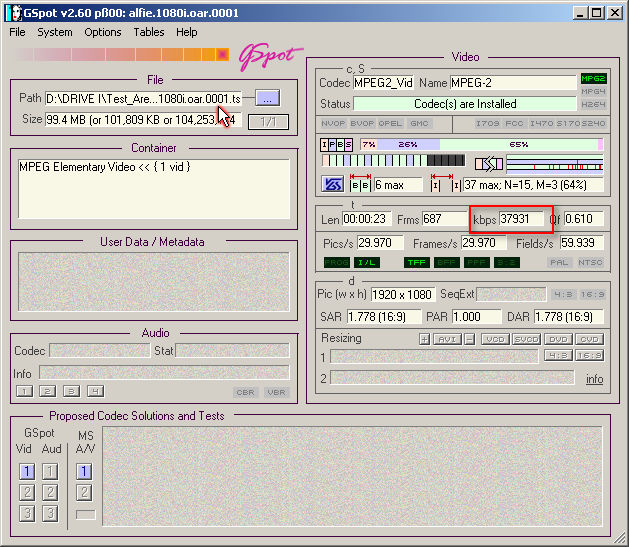Open the Tables menu
Image resolution: width=629 pixels, height=547 pixels.
pos(149,32)
